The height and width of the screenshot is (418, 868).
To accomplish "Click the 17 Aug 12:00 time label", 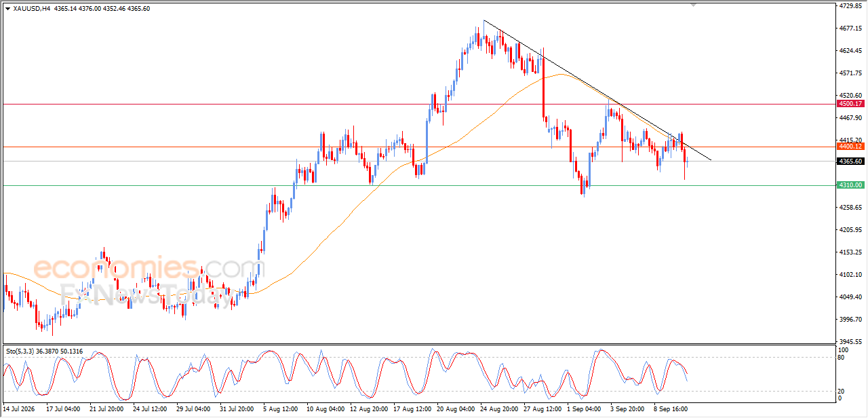I will pyautogui.click(x=412, y=409).
